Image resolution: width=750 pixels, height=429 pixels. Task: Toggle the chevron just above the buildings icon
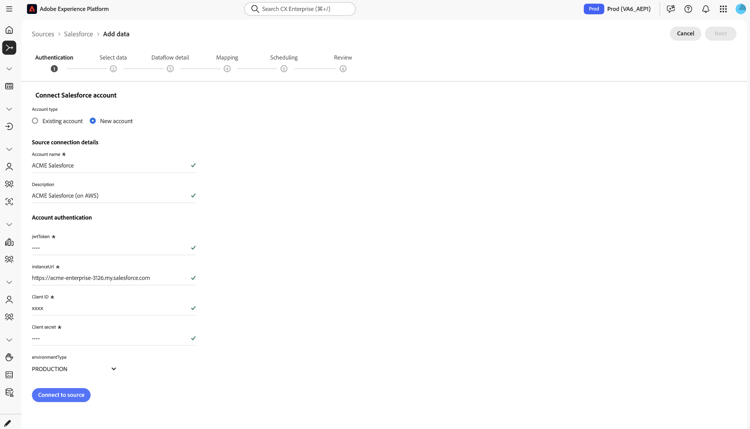[9, 224]
